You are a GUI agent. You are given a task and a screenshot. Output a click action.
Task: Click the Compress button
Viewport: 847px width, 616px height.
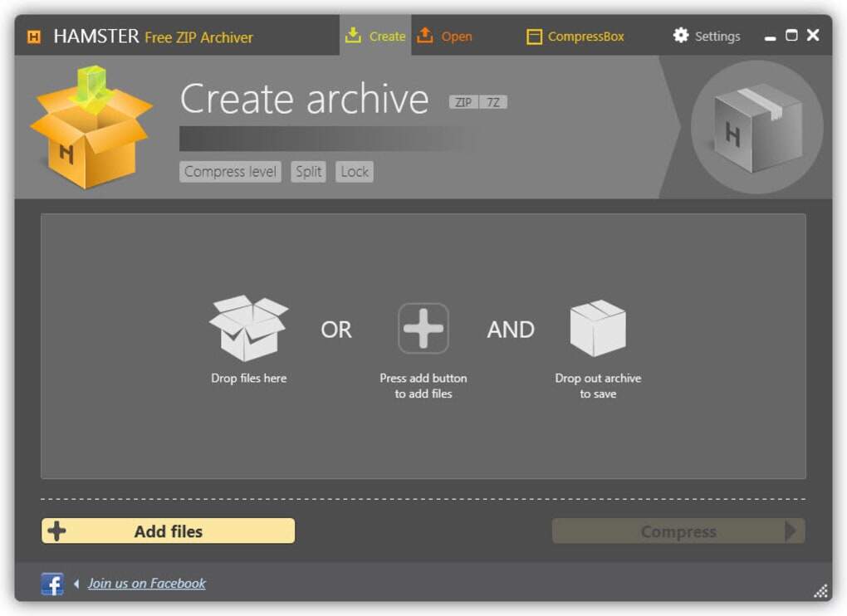[x=678, y=531]
